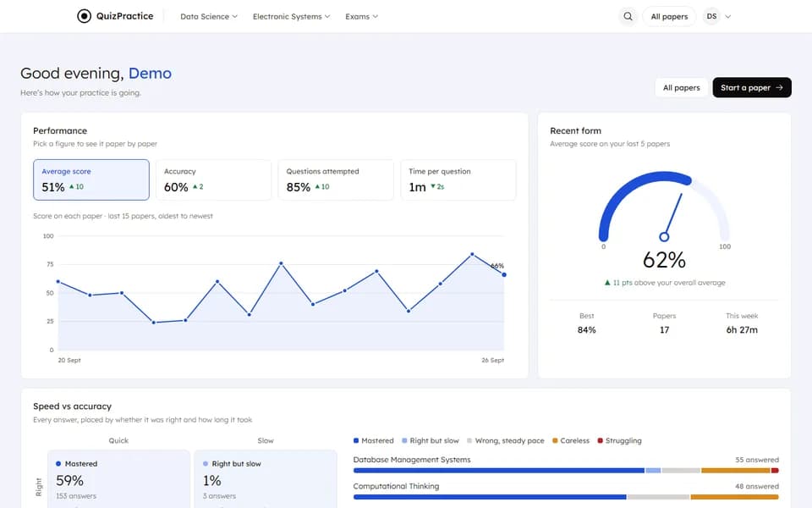Click the 55 answered label

pyautogui.click(x=757, y=460)
